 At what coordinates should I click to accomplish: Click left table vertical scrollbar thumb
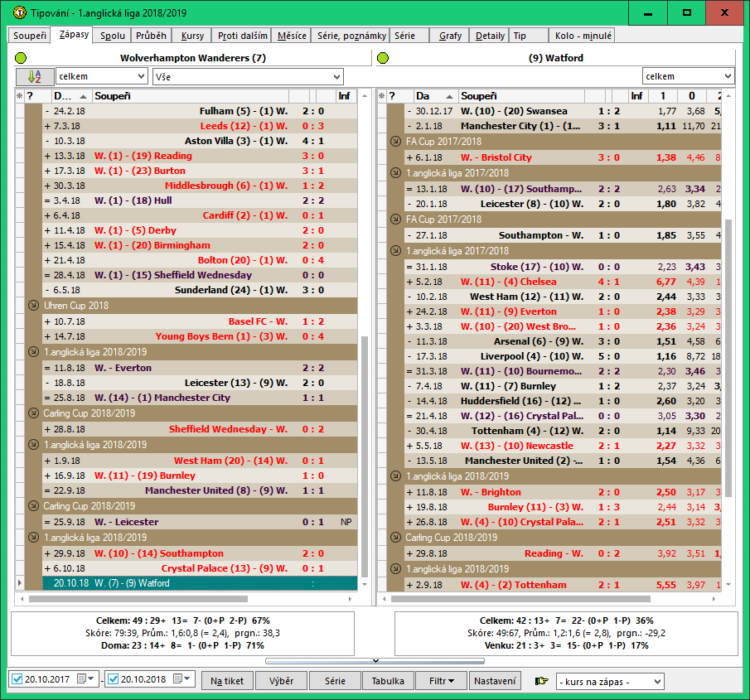click(365, 456)
